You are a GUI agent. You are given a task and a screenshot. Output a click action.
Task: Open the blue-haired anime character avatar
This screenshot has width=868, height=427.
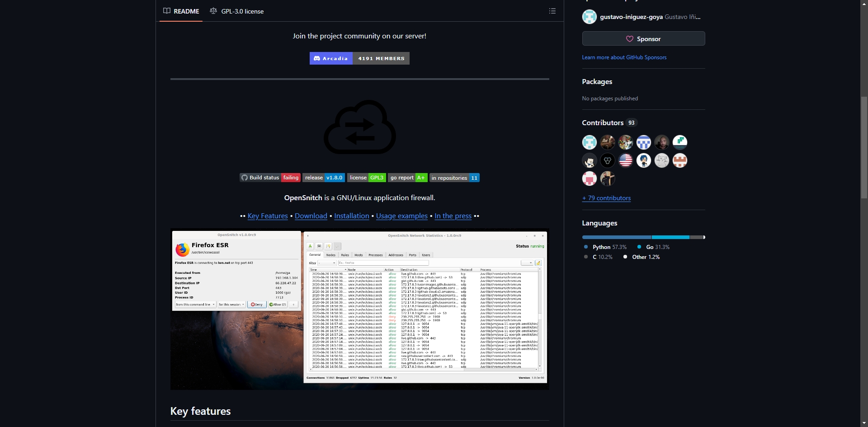coord(644,160)
